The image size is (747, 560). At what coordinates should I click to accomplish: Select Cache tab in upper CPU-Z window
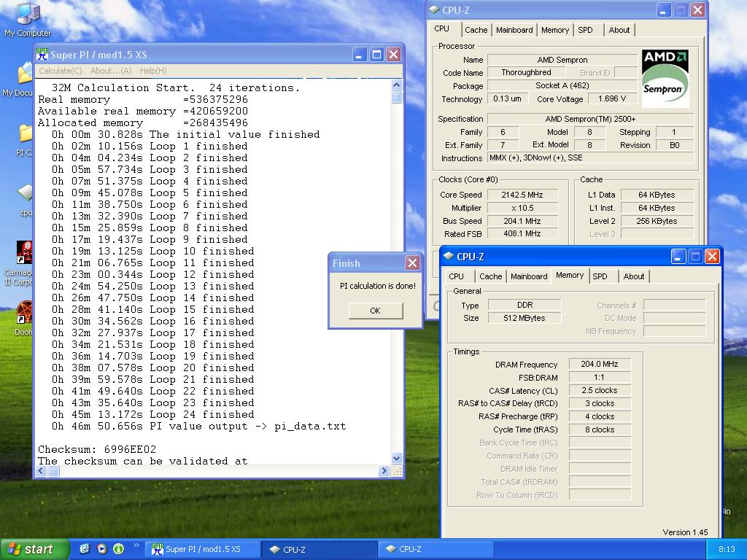pyautogui.click(x=476, y=30)
